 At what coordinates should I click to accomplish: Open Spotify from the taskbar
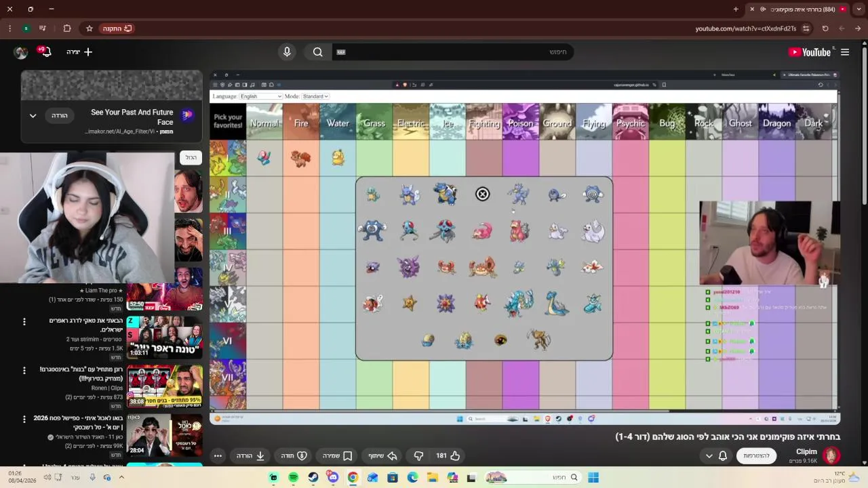pos(293,477)
